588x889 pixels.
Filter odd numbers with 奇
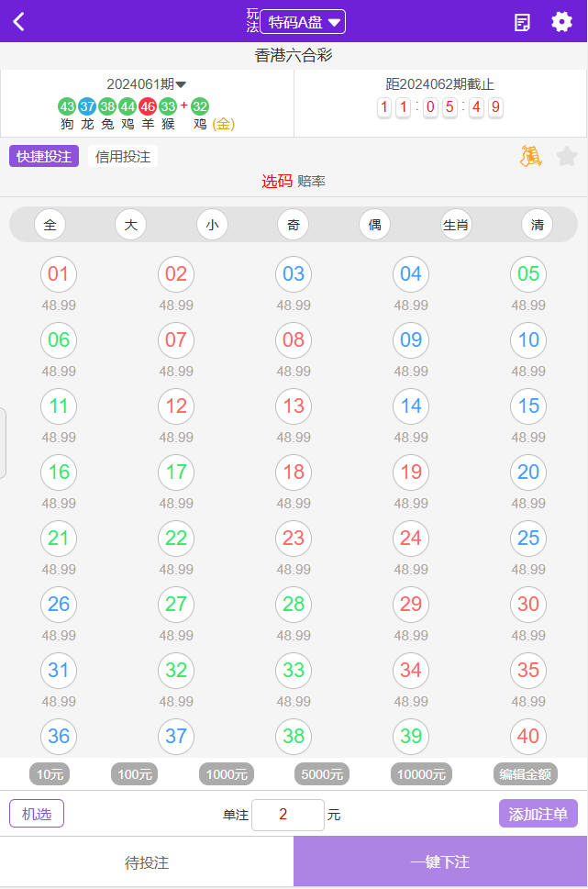tap(294, 225)
